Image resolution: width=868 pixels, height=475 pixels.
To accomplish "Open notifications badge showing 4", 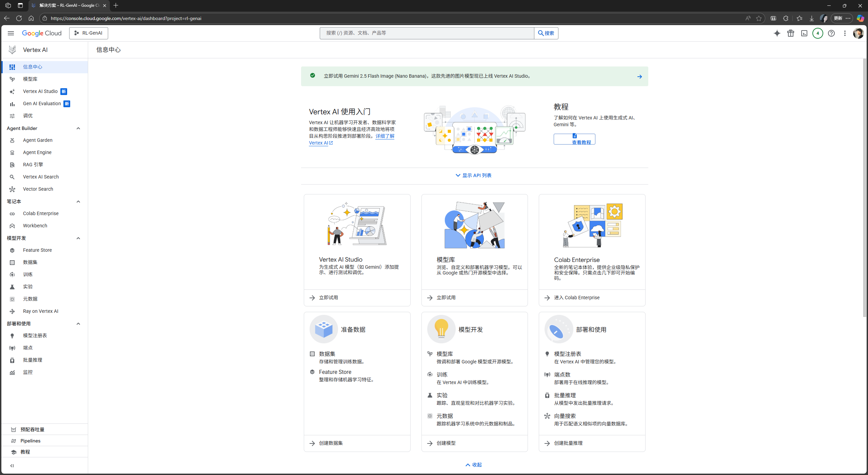I will pos(817,33).
